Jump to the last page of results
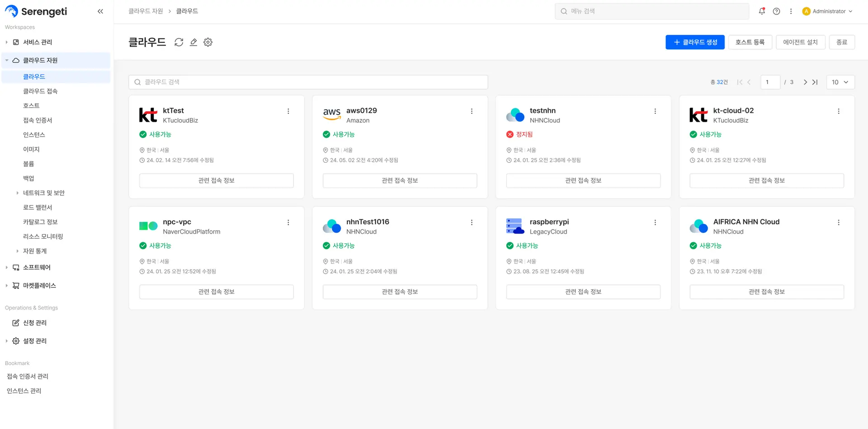The width and height of the screenshot is (868, 429). 815,82
